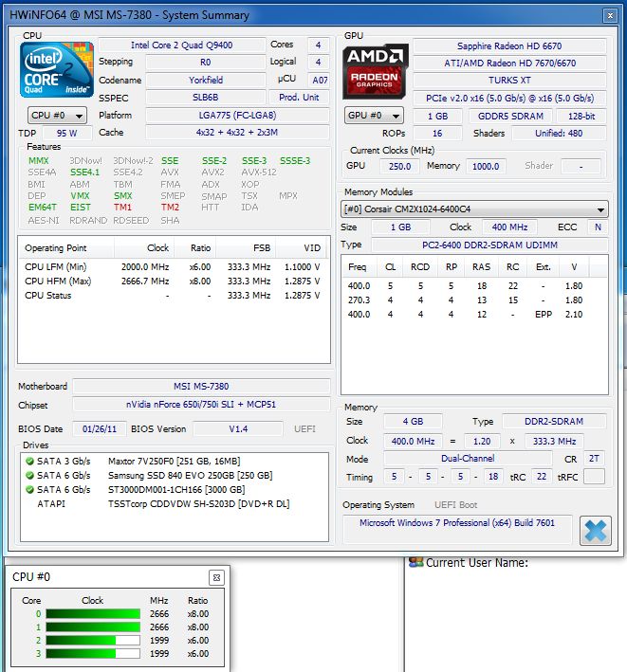Click the green status icon for ST3000DM001-1CH166
The height and width of the screenshot is (672, 627).
[x=29, y=490]
